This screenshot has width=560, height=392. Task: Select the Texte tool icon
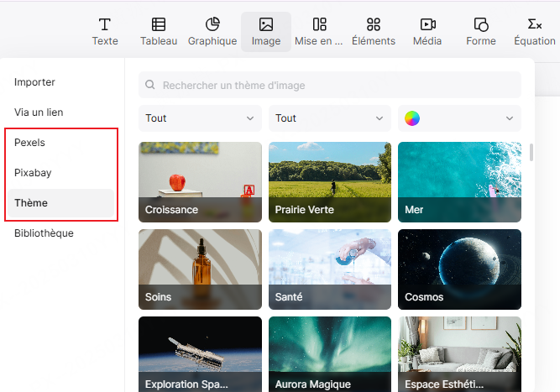coord(105,25)
